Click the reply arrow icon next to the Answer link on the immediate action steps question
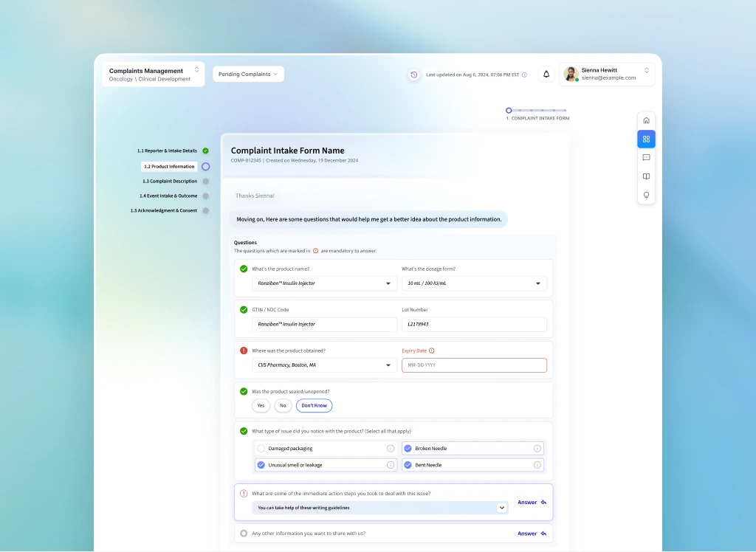The height and width of the screenshot is (552, 756). 543,503
